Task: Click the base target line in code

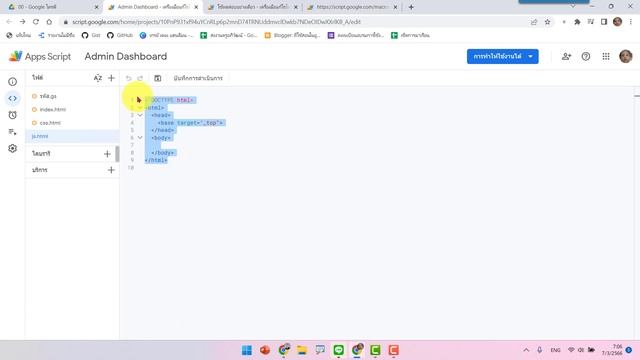Action: point(191,123)
